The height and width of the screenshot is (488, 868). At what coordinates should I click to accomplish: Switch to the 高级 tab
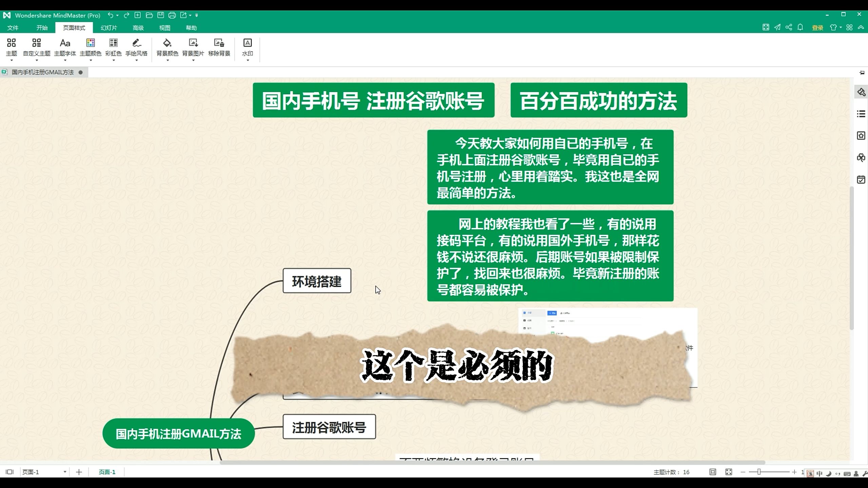138,28
